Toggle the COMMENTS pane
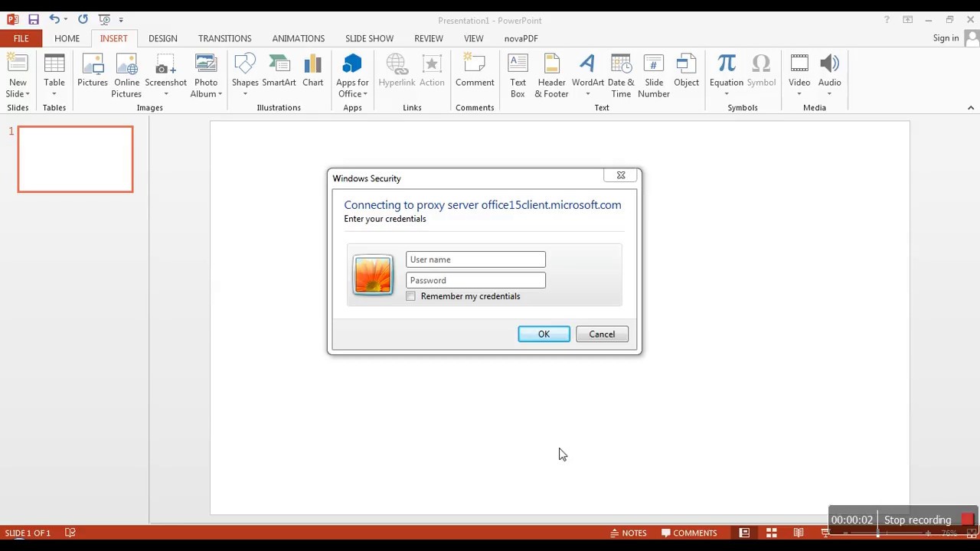980x551 pixels. tap(689, 533)
